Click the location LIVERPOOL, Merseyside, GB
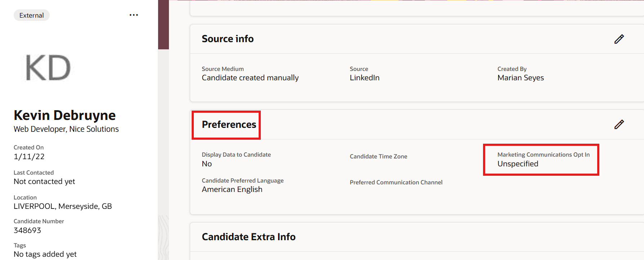Screen dimensions: 644x260 62,206
